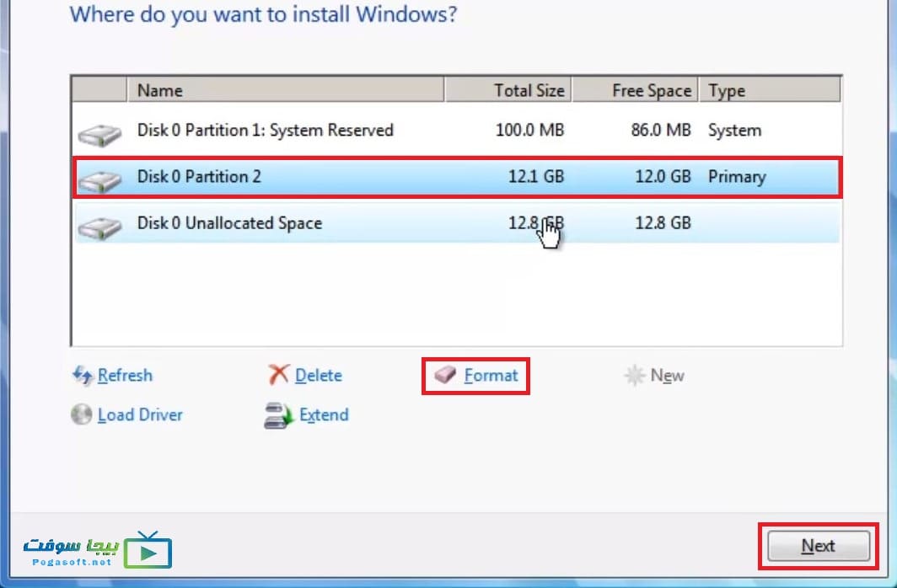The image size is (897, 588).
Task: Select the Disk 0 Partition 2 name
Action: click(199, 177)
